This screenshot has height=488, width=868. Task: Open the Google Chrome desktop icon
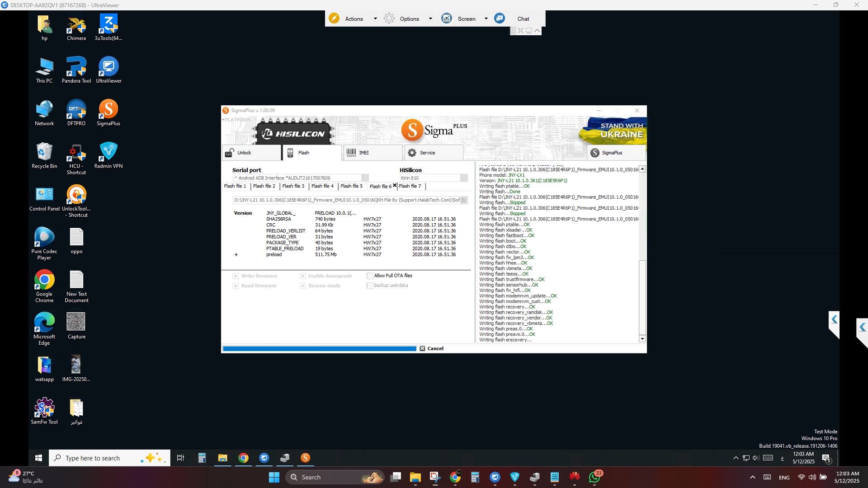tap(44, 286)
